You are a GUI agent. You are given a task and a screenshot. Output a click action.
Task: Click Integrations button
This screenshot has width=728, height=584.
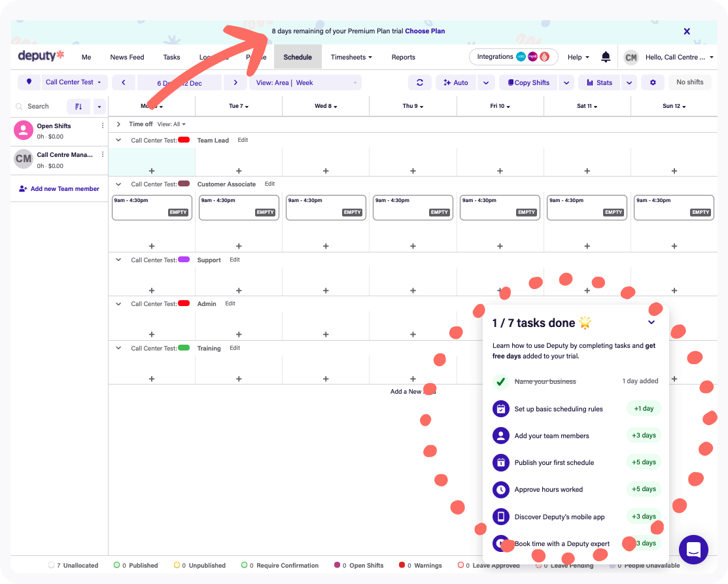513,57
